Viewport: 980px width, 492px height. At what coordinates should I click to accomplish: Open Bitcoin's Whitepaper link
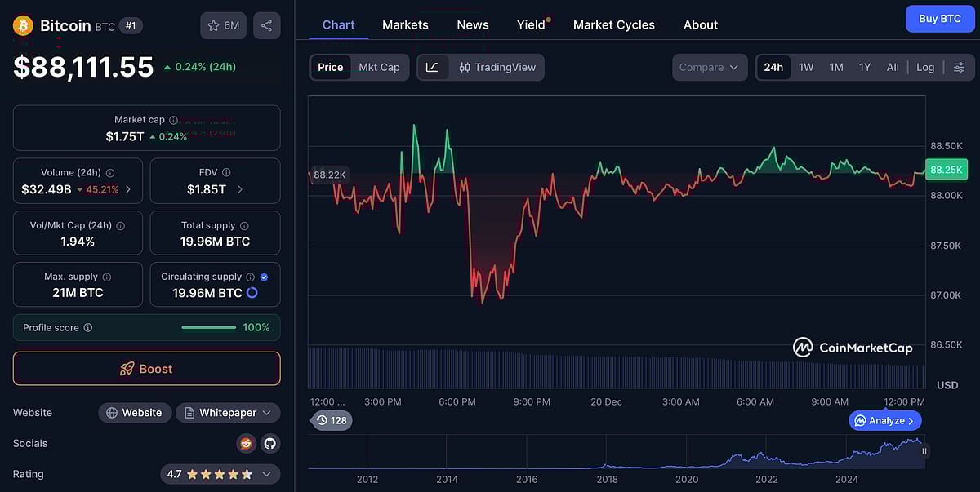[x=228, y=412]
